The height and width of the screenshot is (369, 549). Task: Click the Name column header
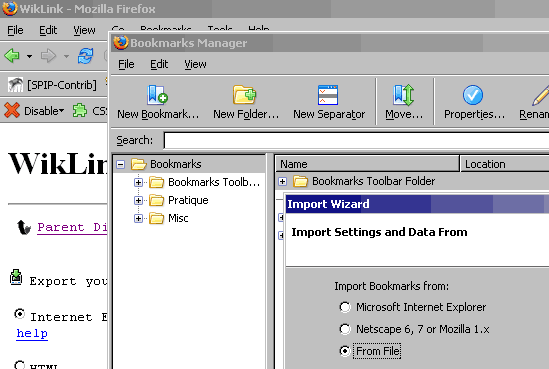[x=367, y=164]
